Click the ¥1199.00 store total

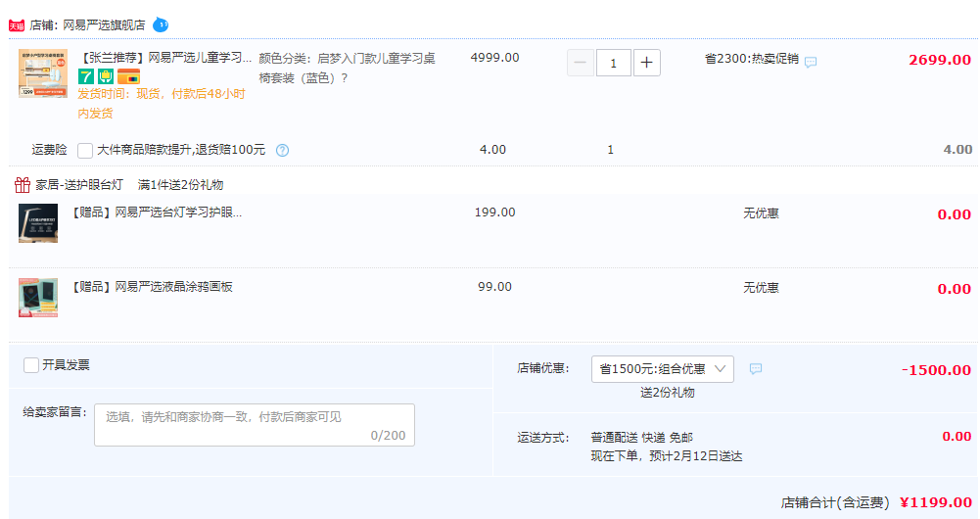click(936, 502)
